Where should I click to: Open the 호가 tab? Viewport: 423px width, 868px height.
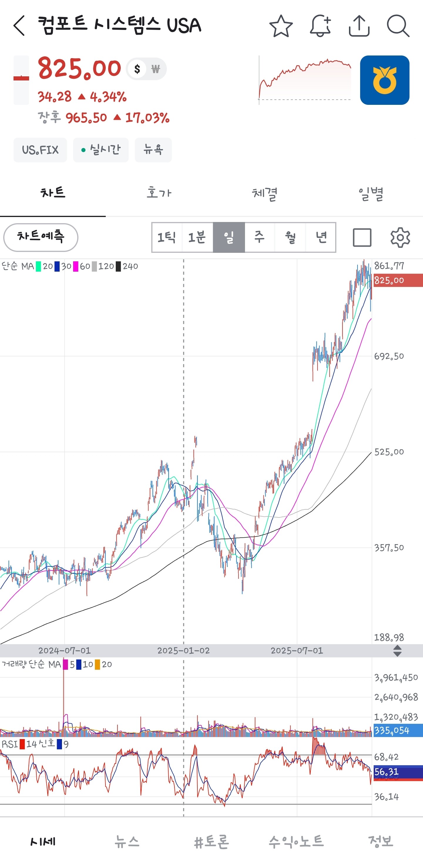click(x=159, y=193)
